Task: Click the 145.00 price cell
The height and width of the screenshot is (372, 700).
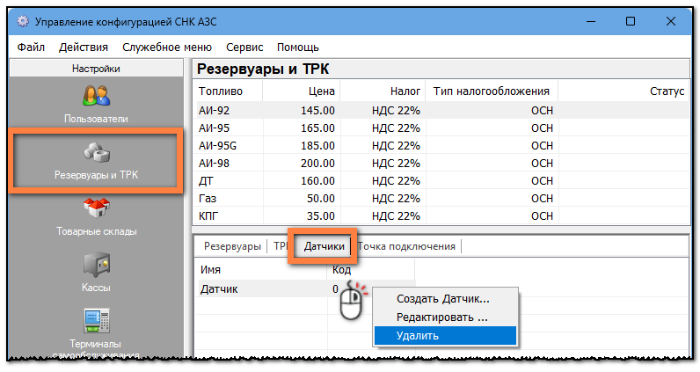Action: tap(317, 110)
